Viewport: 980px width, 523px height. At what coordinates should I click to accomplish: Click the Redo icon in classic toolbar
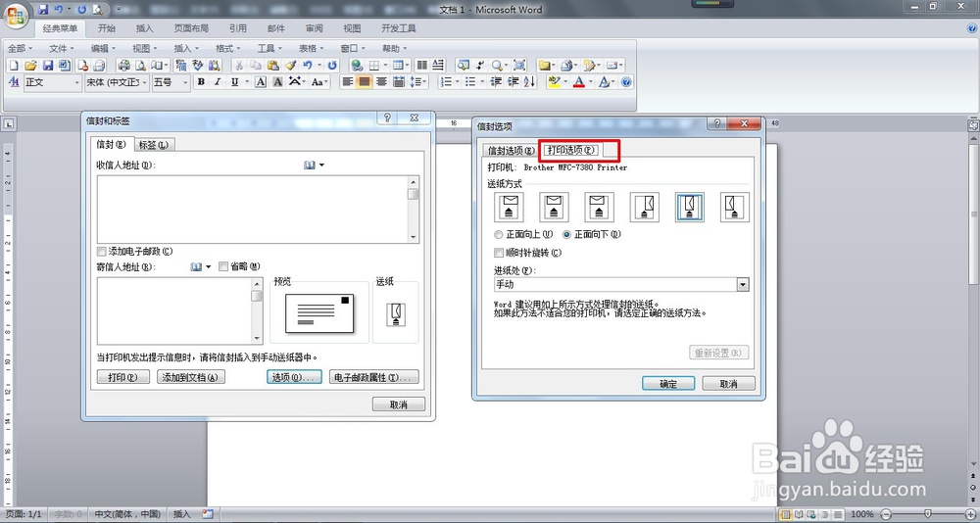pyautogui.click(x=332, y=65)
